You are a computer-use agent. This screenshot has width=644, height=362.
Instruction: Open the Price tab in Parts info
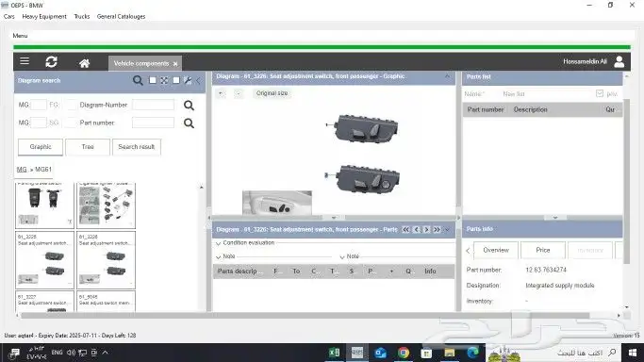pyautogui.click(x=542, y=250)
